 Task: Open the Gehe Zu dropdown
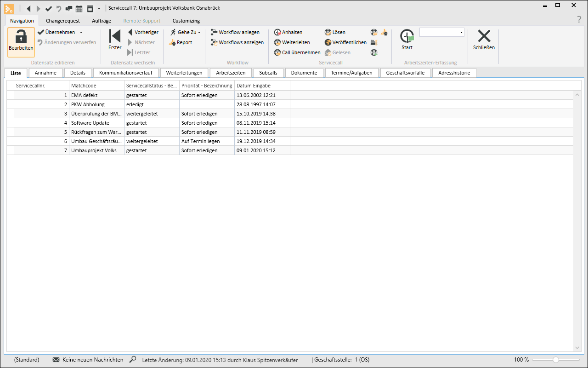point(185,32)
